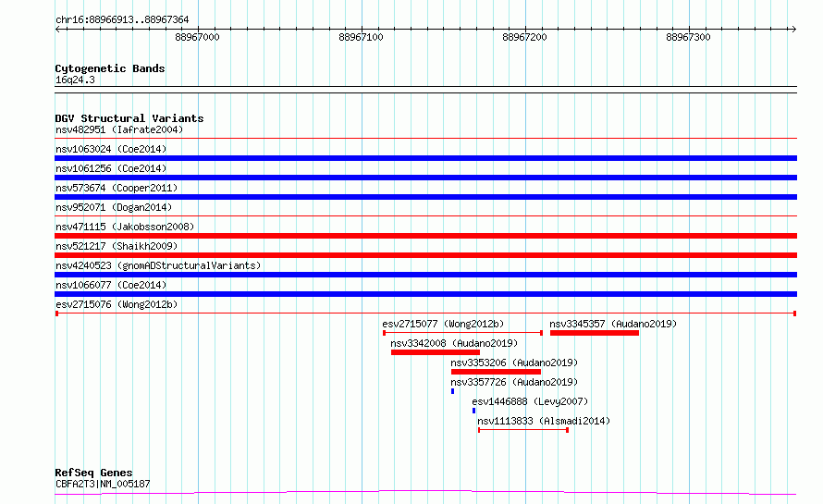Select nsv3345357 (Audano2019) label
Image resolution: width=823 pixels, height=504 pixels.
point(613,324)
